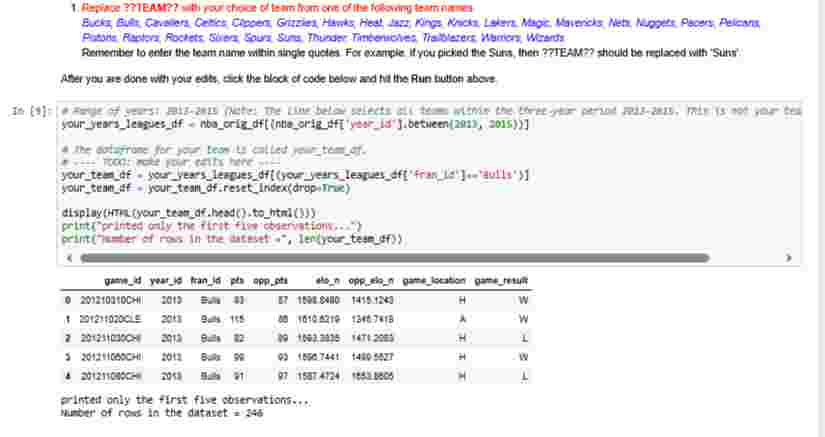This screenshot has height=437, width=825.
Task: Click the game_location cell 'A' in row 1
Action: pos(462,319)
